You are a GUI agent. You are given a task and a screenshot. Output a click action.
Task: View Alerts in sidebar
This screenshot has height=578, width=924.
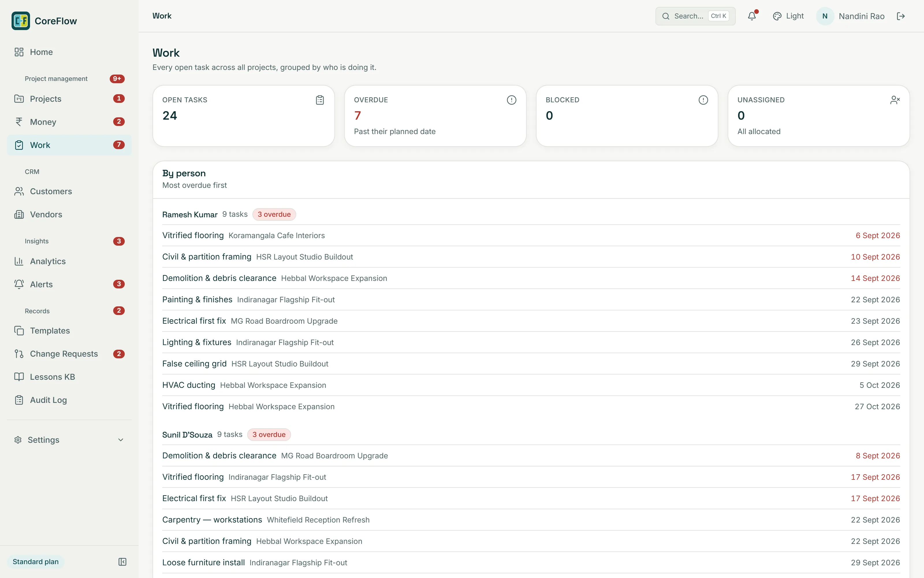coord(69,284)
